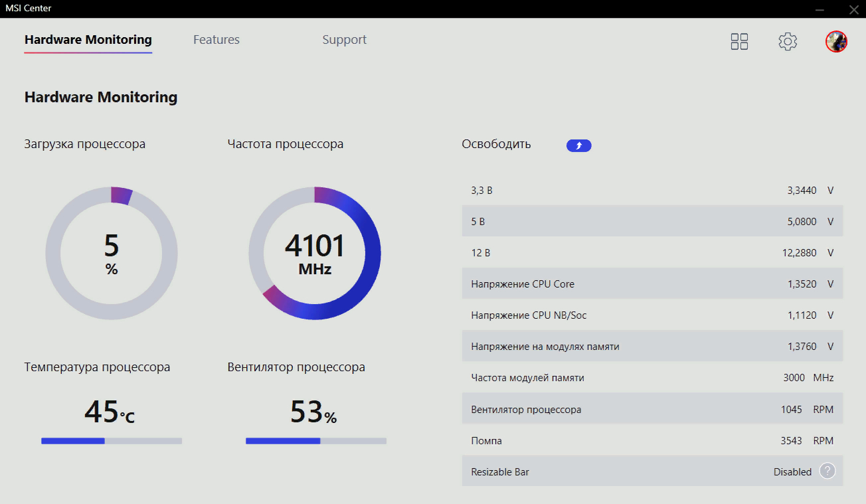Click the blue memory release arrow button

(578, 145)
